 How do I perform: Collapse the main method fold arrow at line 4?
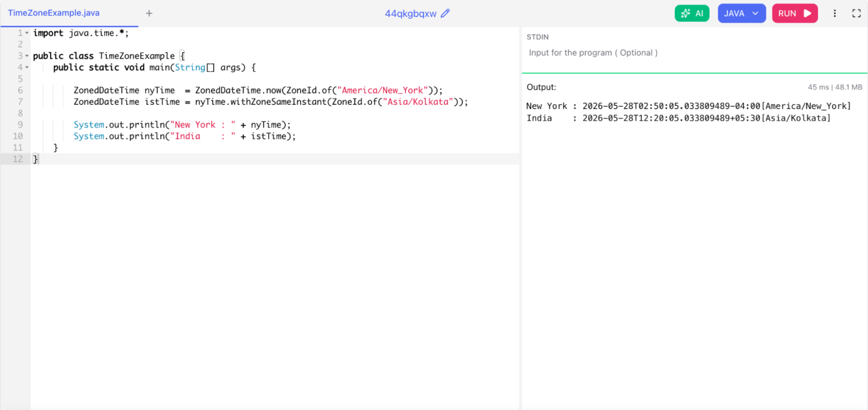[x=27, y=67]
